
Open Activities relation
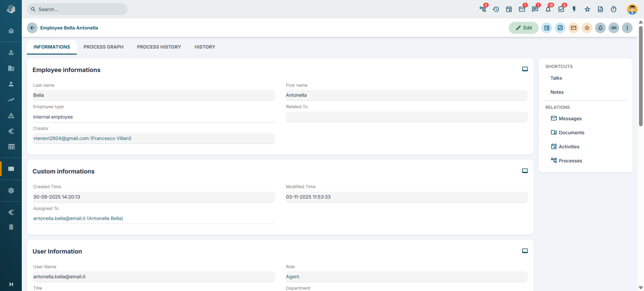click(565, 147)
